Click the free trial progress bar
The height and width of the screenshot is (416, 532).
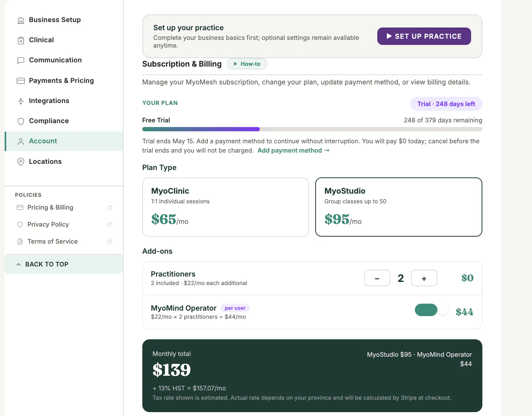click(312, 129)
